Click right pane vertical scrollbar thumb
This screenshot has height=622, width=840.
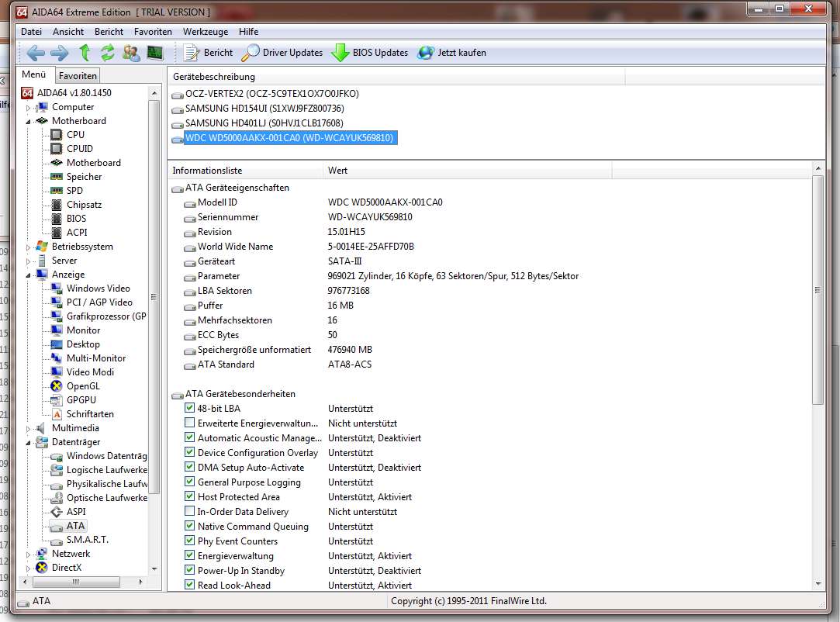click(x=818, y=290)
